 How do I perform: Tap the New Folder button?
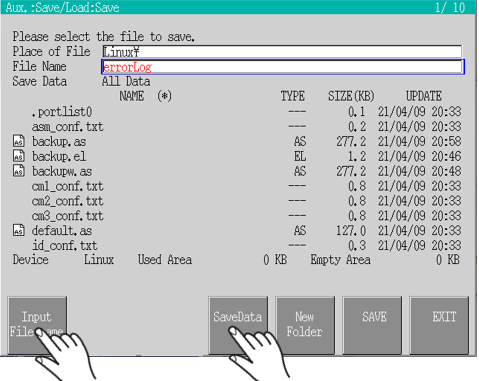(x=305, y=325)
